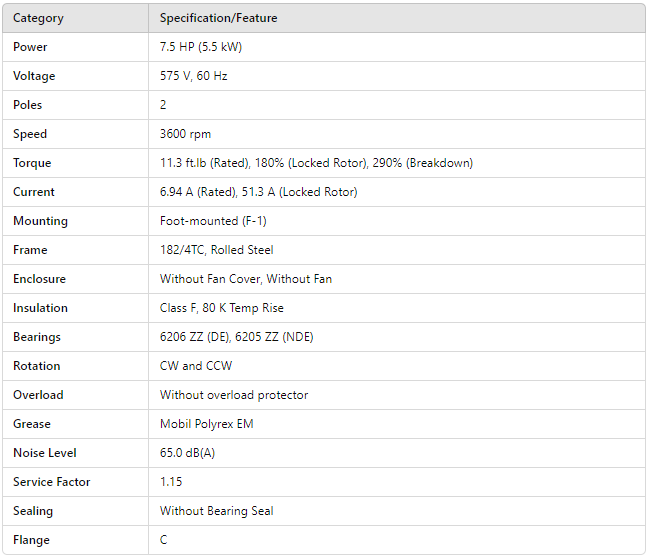Select the 6.94 A rated current cell
The image size is (649, 560).
[x=258, y=192]
